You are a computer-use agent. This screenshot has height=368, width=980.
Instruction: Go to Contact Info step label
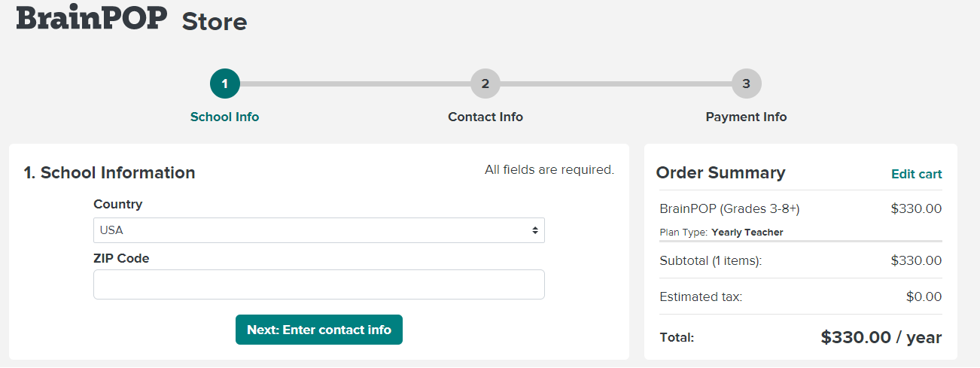[485, 117]
